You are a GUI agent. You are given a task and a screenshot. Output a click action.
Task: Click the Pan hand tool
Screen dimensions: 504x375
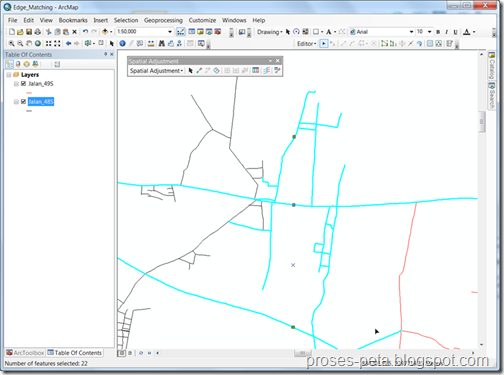tap(29, 43)
